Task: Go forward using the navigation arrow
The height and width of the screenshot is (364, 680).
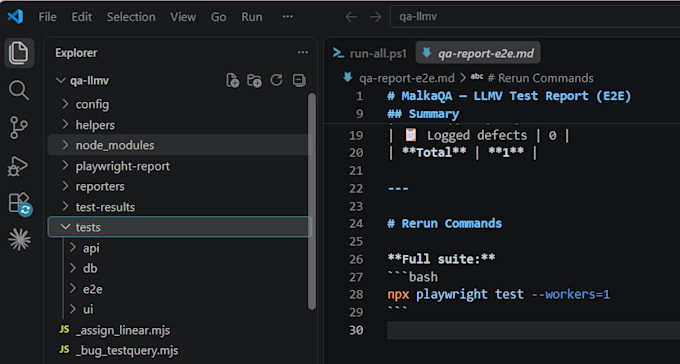Action: coord(375,17)
